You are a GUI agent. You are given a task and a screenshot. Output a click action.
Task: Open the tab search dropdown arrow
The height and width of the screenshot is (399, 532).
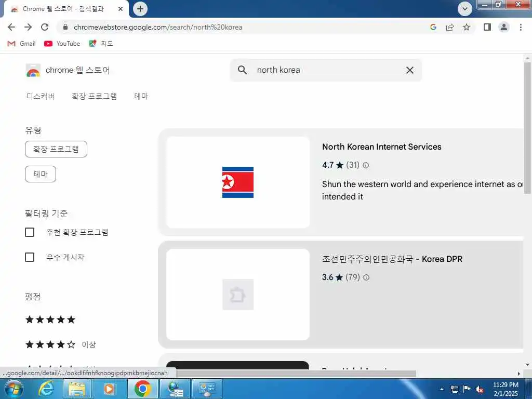465,9
